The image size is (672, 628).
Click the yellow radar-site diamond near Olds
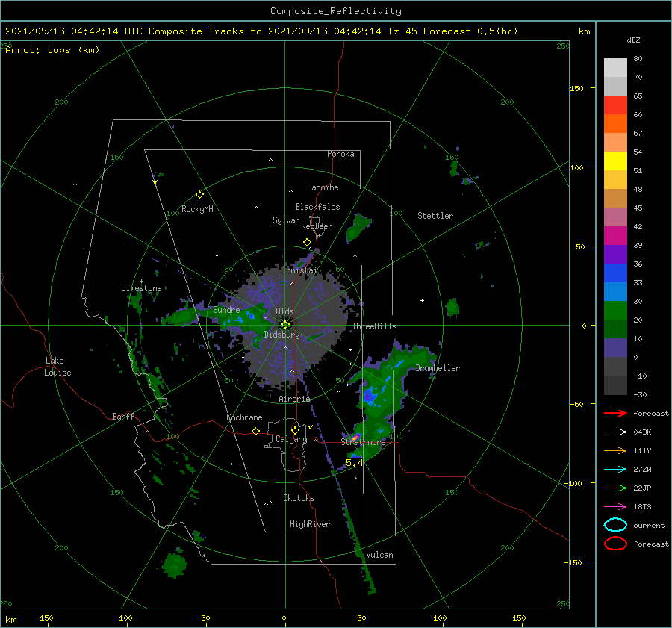285,325
